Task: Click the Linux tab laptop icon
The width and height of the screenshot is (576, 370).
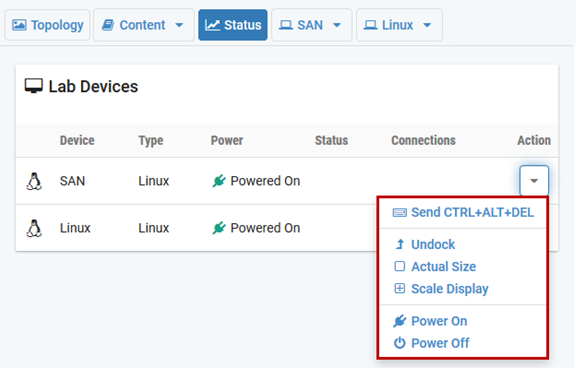Action: coord(371,25)
